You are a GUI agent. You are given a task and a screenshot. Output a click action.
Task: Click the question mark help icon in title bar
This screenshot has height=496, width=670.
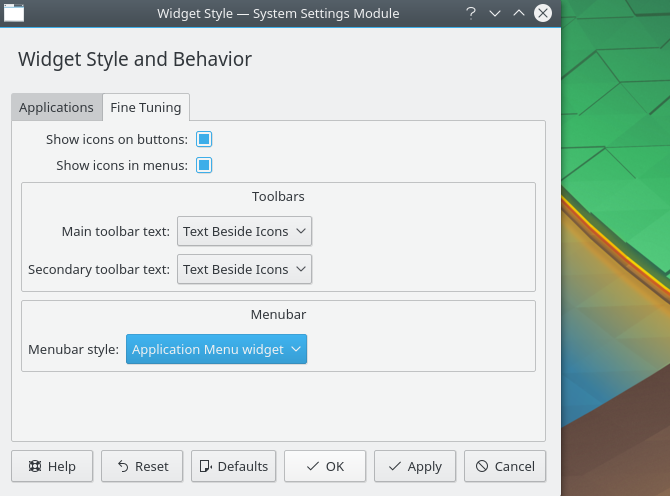471,13
